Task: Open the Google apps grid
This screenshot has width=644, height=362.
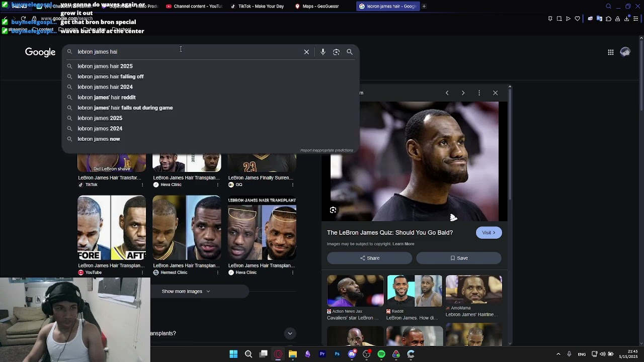Action: click(610, 52)
